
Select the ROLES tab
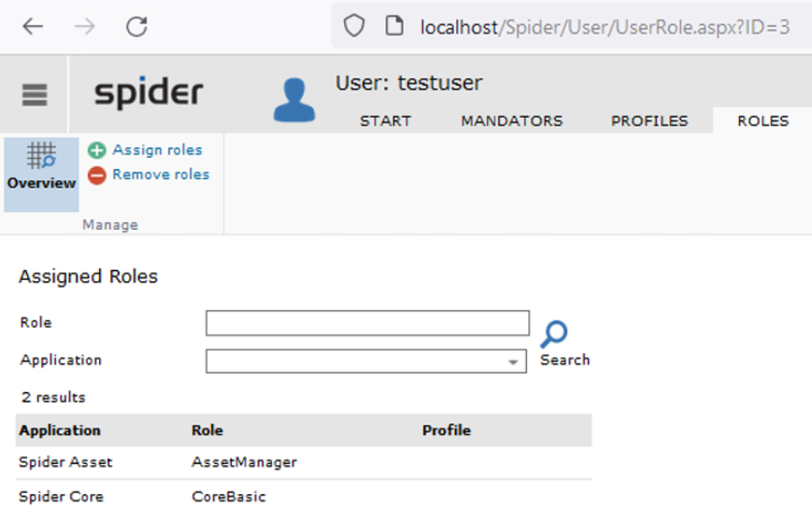762,121
